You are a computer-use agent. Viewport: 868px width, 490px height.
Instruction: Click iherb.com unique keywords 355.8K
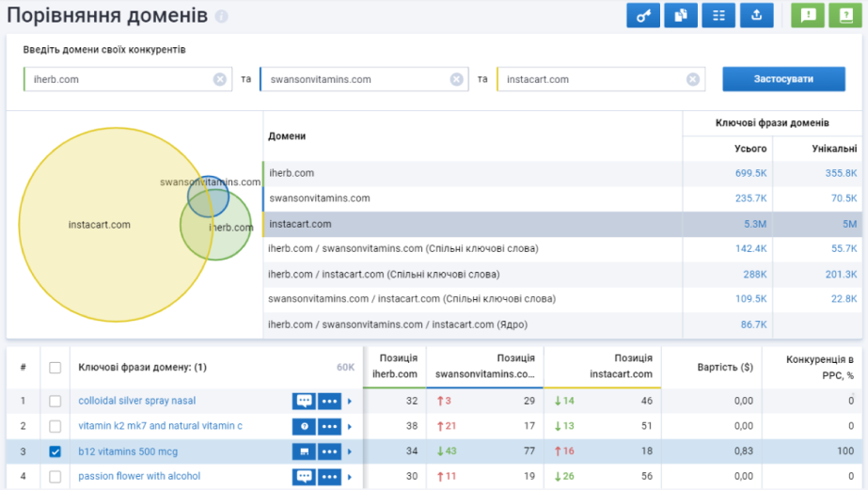(841, 173)
